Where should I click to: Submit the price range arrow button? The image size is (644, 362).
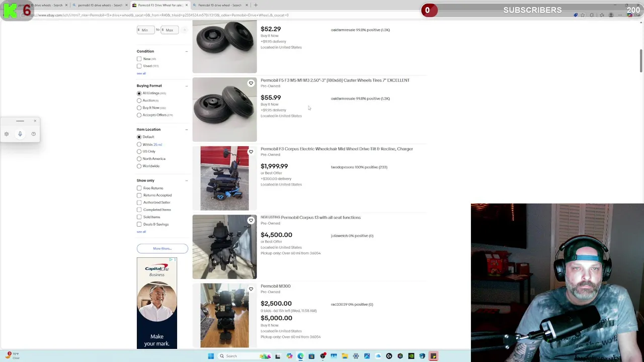coord(185,30)
